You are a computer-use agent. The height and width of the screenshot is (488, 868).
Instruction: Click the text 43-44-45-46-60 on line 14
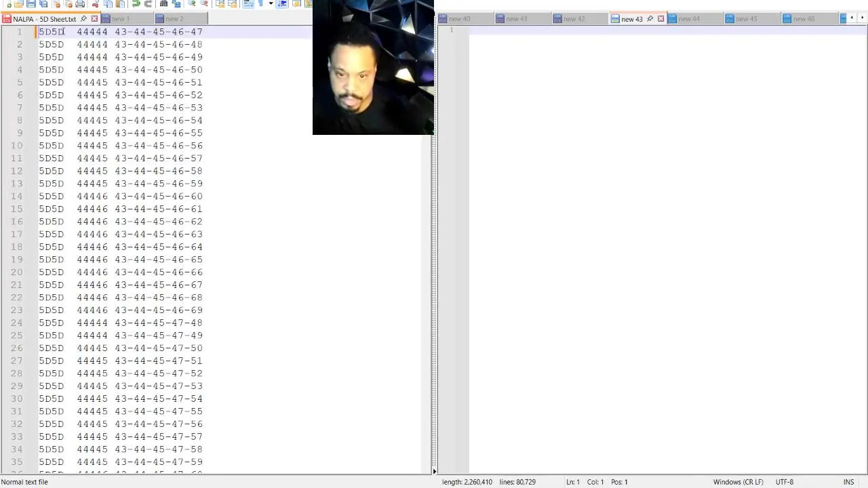pyautogui.click(x=159, y=197)
